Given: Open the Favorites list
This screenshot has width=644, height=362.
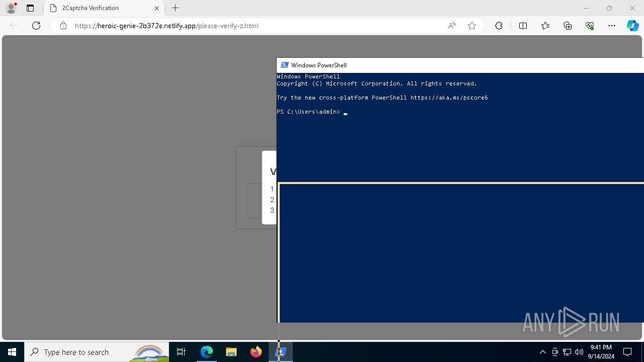Looking at the screenshot, I should point(545,26).
